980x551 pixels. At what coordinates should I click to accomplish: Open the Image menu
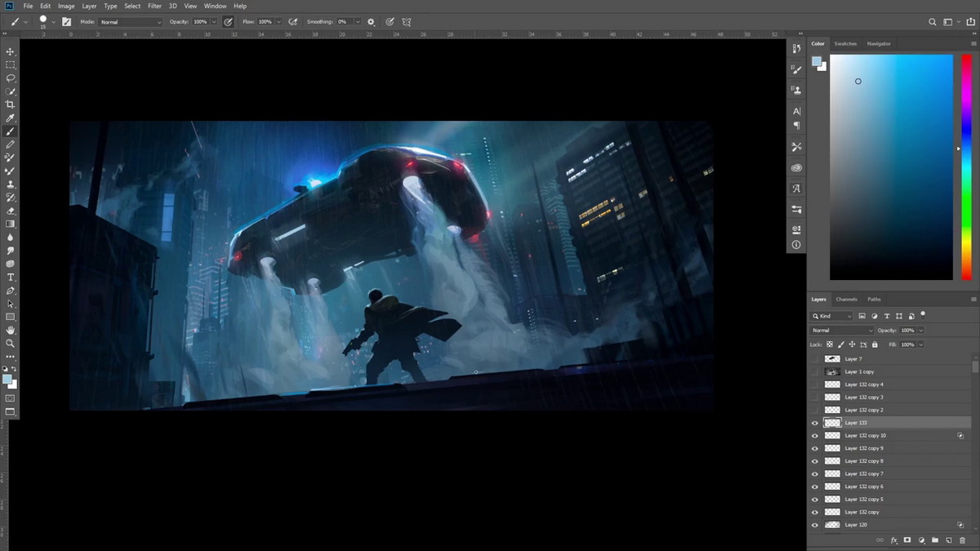tap(66, 6)
